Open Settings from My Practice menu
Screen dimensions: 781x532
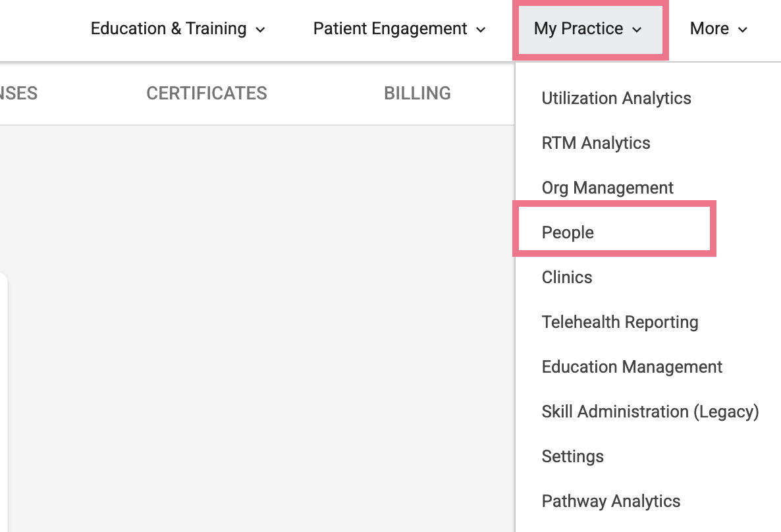click(572, 456)
